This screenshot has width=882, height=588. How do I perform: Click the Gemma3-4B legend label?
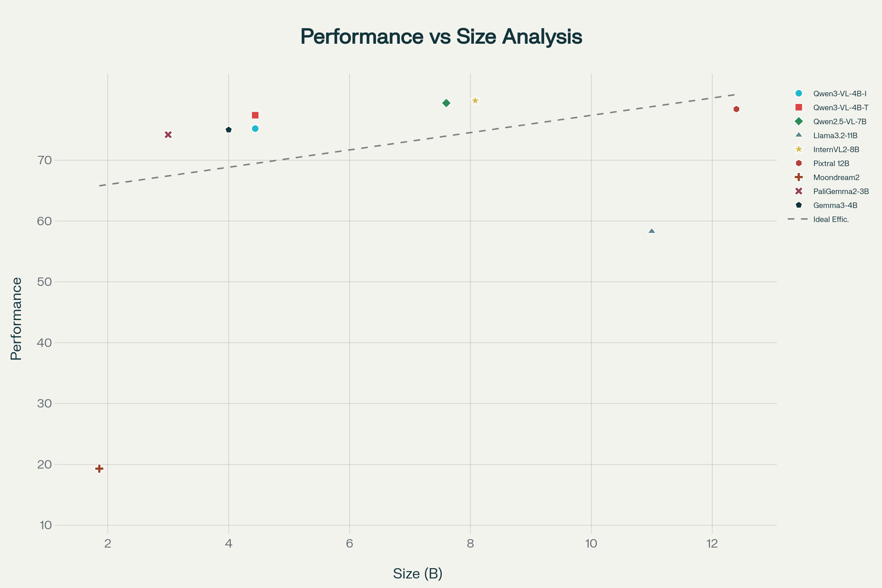coord(835,205)
